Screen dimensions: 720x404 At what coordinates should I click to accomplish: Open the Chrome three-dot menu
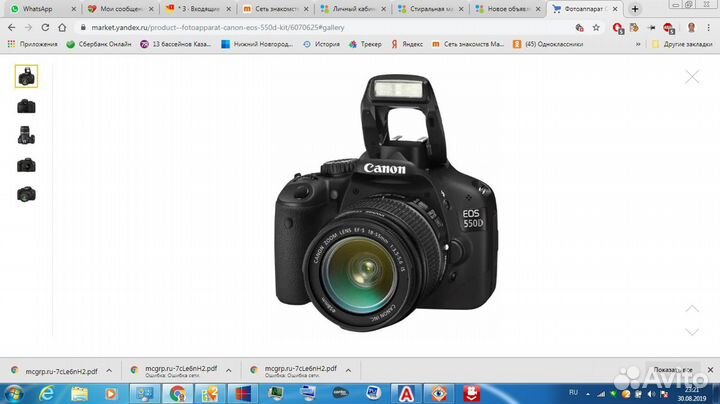coord(709,28)
